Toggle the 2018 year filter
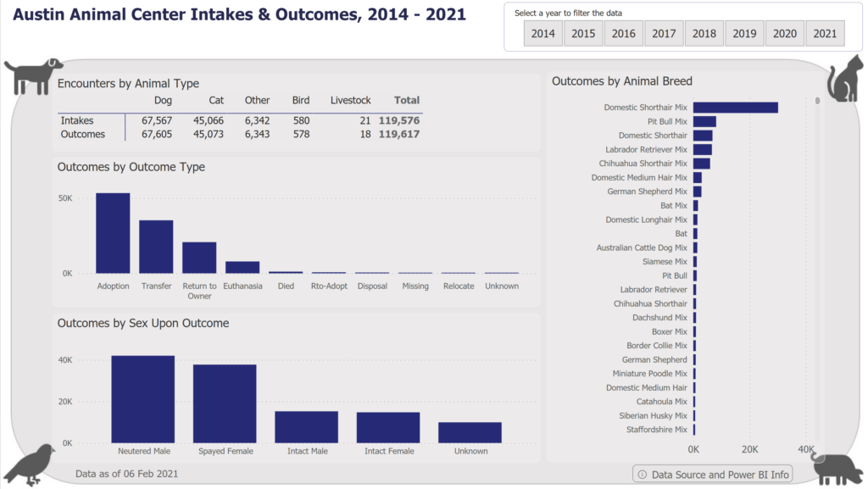 [704, 33]
